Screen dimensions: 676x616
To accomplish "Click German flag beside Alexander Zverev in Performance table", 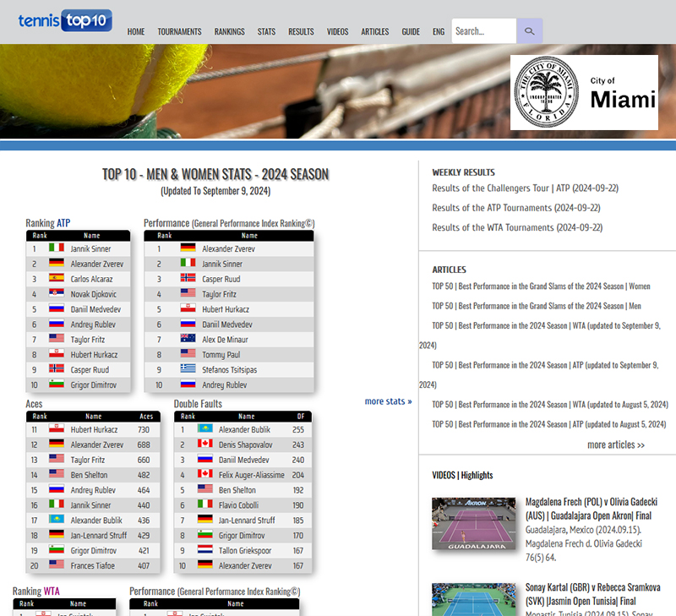I will (188, 248).
